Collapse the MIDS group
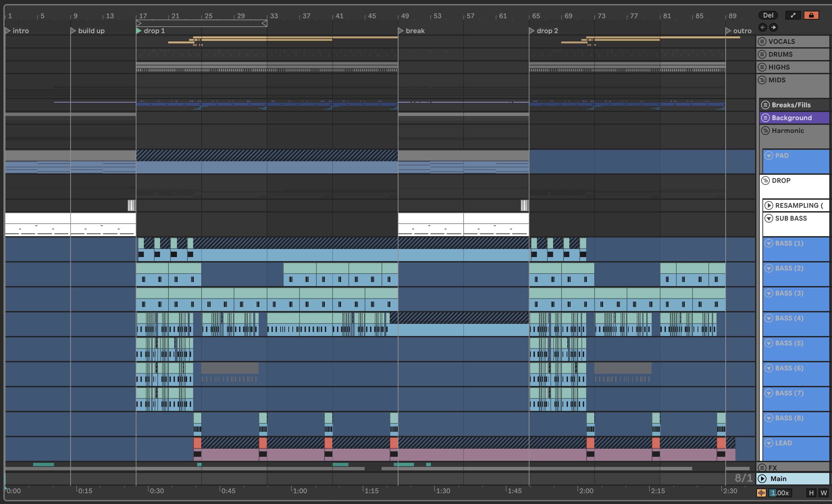This screenshot has height=504, width=832. pos(762,80)
